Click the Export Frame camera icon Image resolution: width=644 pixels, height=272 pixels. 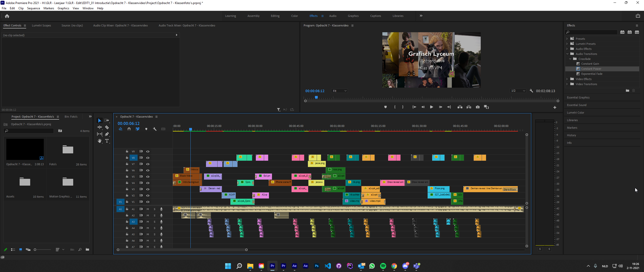pos(477,107)
